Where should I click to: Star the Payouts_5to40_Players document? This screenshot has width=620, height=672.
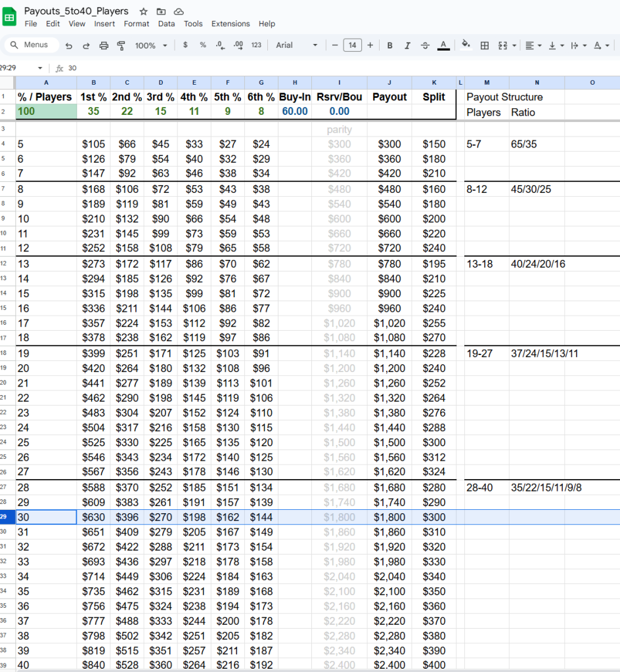[x=144, y=12]
